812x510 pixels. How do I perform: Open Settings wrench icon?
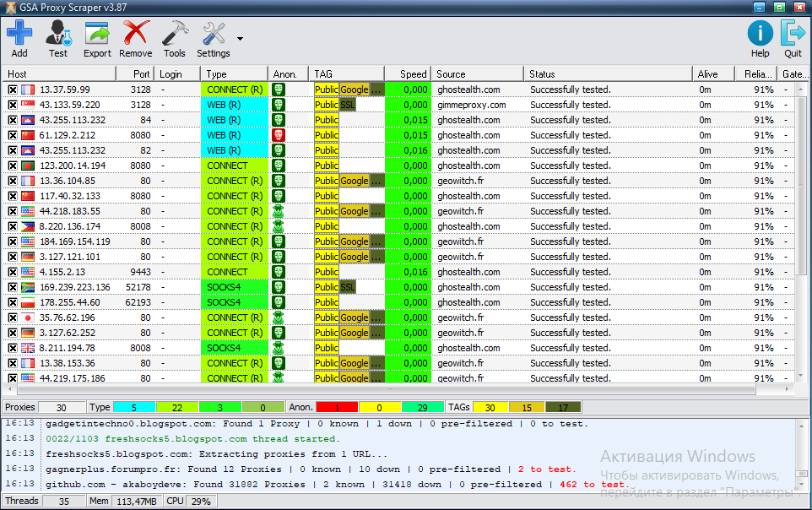coord(213,34)
